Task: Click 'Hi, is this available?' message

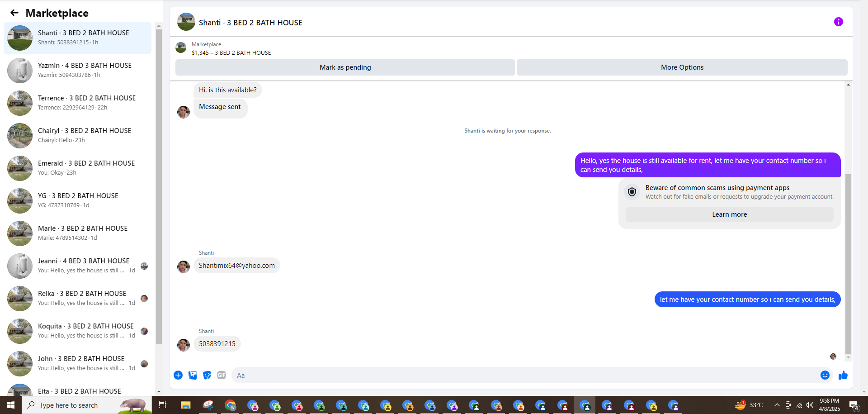Action: [227, 90]
